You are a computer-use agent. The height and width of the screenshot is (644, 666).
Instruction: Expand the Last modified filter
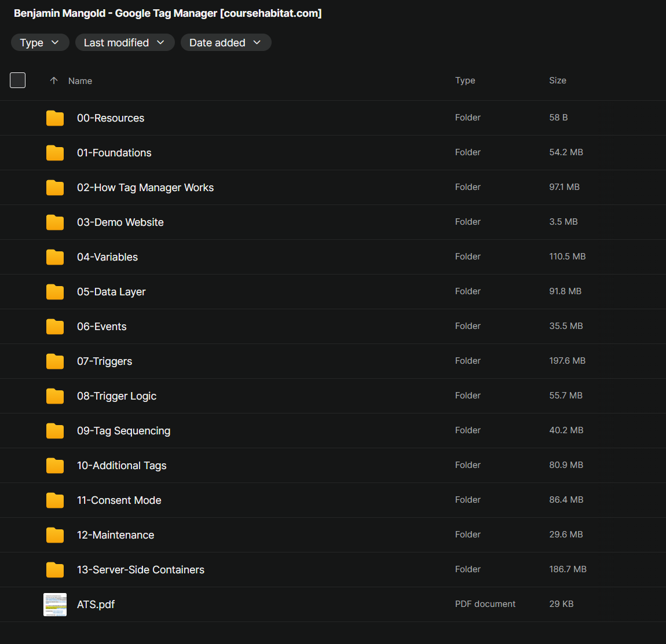pos(125,43)
